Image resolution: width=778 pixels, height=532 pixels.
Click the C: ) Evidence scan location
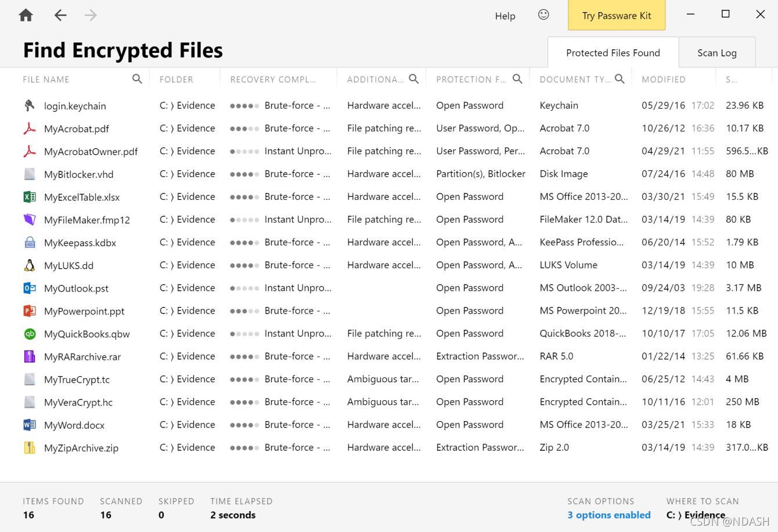pyautogui.click(x=696, y=515)
